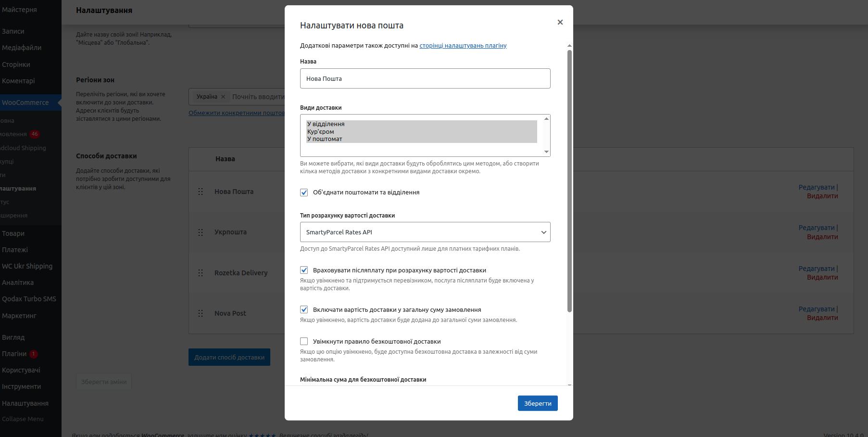Toggle Включати вартість доставки checkbox
Image resolution: width=868 pixels, height=437 pixels.
(304, 310)
